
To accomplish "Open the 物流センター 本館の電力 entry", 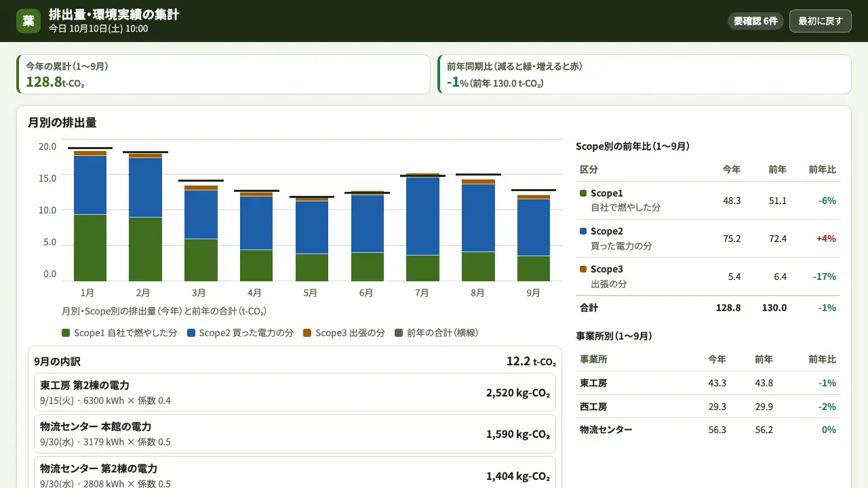I will coord(295,434).
